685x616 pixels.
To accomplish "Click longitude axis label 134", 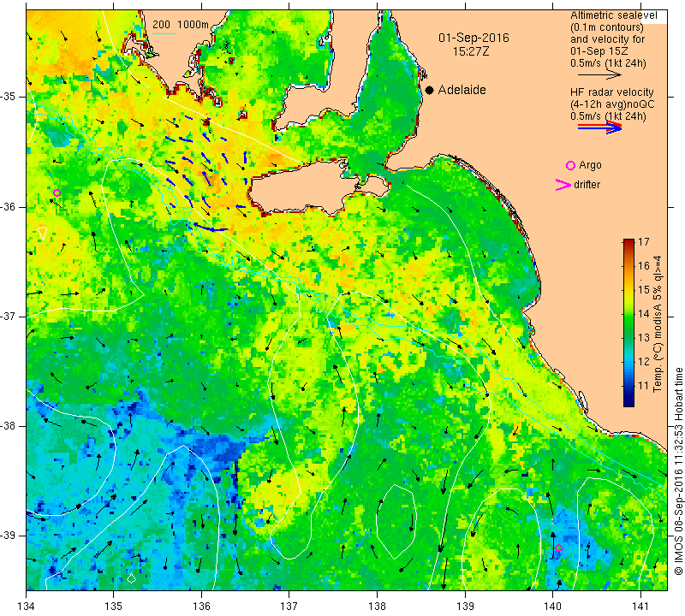I will pos(27,607).
